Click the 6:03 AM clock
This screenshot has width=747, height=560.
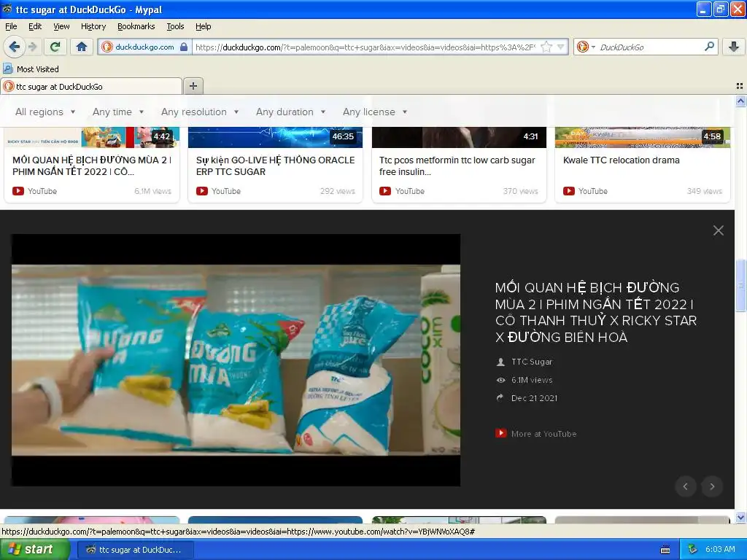(720, 550)
